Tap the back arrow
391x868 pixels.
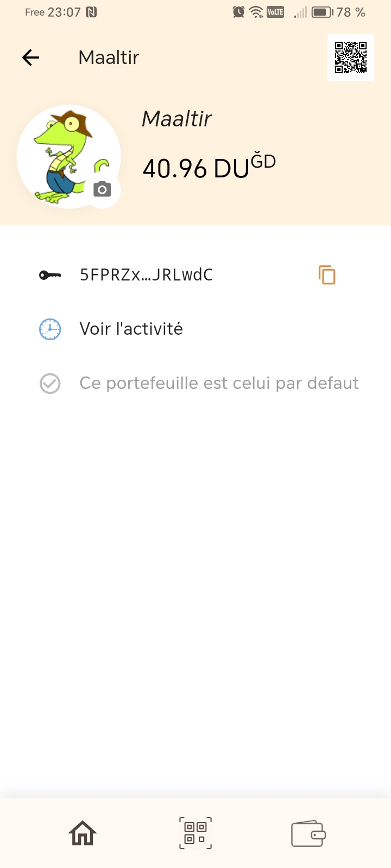click(31, 58)
